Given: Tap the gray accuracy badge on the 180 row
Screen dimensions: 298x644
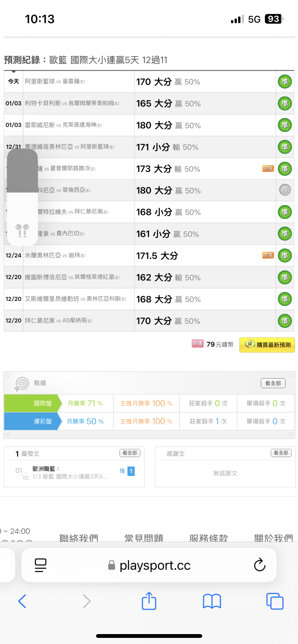Looking at the screenshot, I should coord(285,190).
